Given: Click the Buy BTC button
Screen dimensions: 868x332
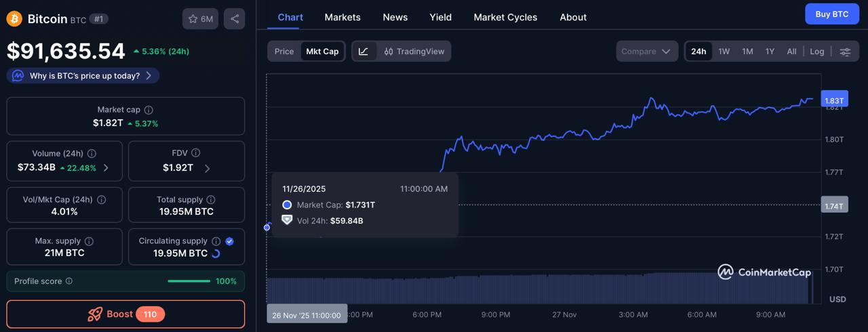Looking at the screenshot, I should pos(831,14).
